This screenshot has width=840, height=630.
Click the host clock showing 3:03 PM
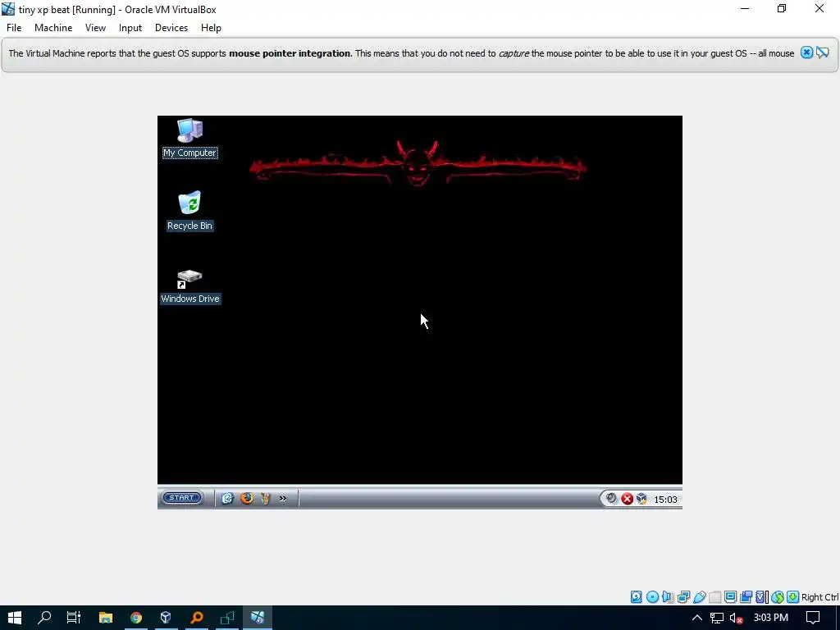click(770, 618)
